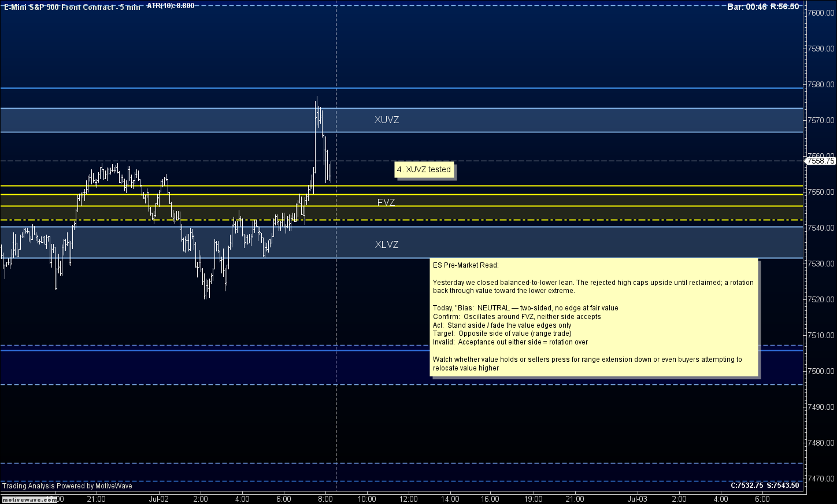837x504 pixels.
Task: Select the '4. XUVZ tested' note
Action: [424, 169]
